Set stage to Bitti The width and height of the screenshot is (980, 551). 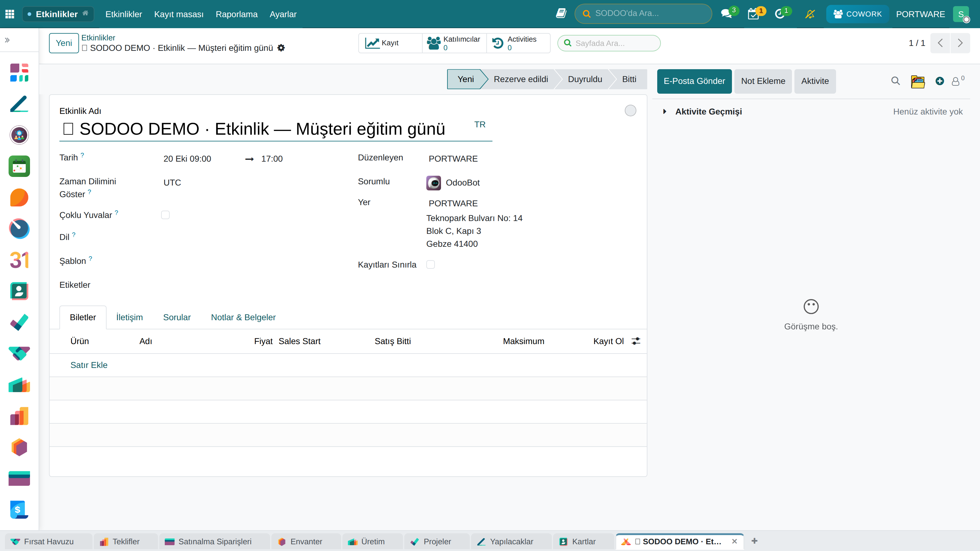(629, 79)
